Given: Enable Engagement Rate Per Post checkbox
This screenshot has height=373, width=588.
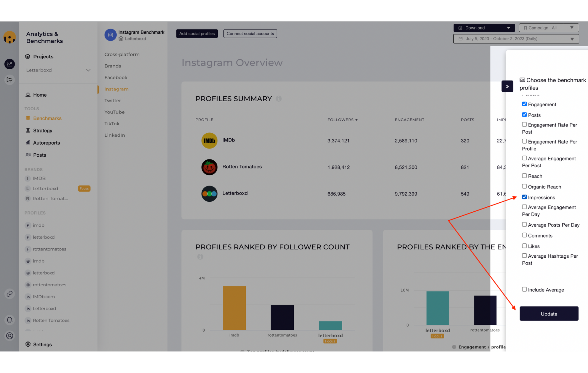Looking at the screenshot, I should point(524,125).
